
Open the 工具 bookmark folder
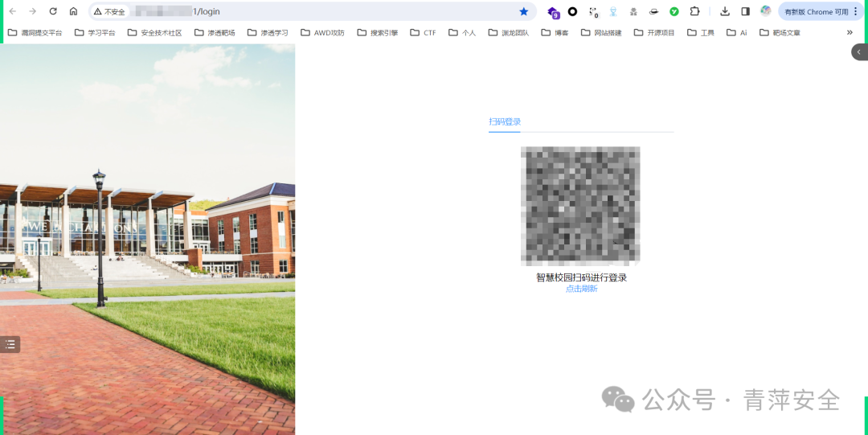click(700, 33)
